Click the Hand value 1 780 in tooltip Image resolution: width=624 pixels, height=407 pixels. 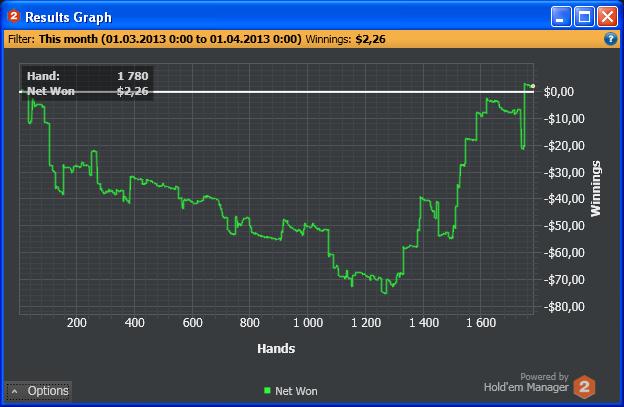click(x=133, y=76)
